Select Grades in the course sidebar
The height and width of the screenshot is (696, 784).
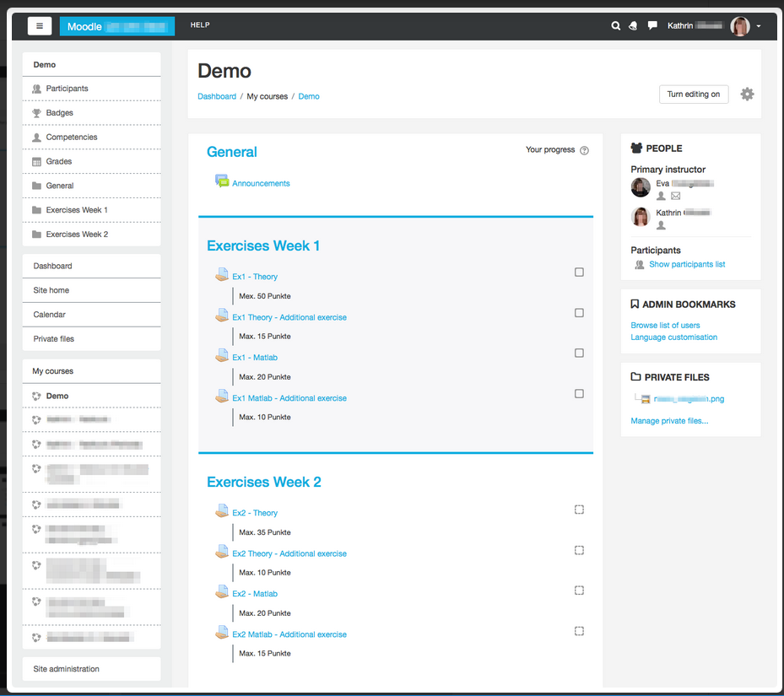point(59,161)
